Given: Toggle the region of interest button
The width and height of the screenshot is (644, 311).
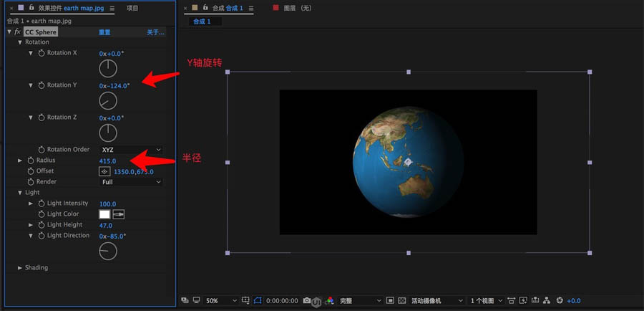Looking at the screenshot, I should point(390,301).
